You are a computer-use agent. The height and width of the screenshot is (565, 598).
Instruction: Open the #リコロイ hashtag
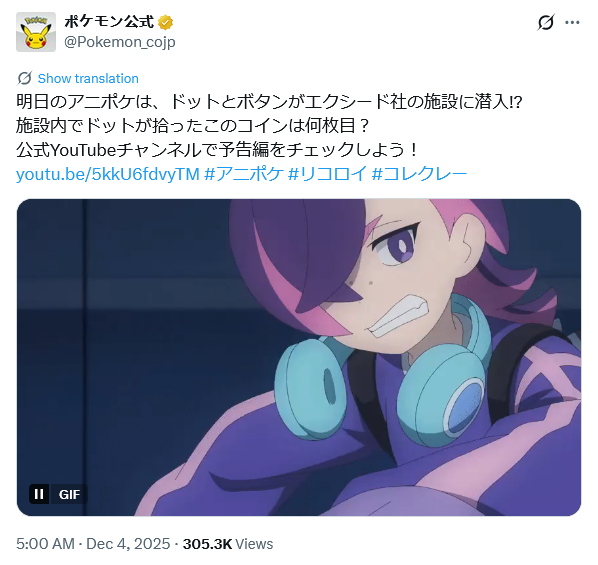[x=327, y=174]
